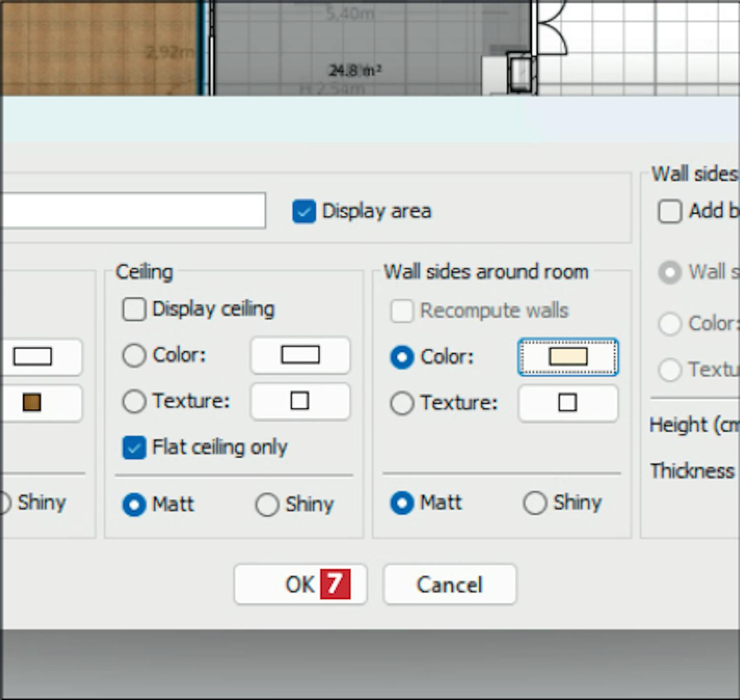Open the ceiling color swatch picker

(300, 356)
